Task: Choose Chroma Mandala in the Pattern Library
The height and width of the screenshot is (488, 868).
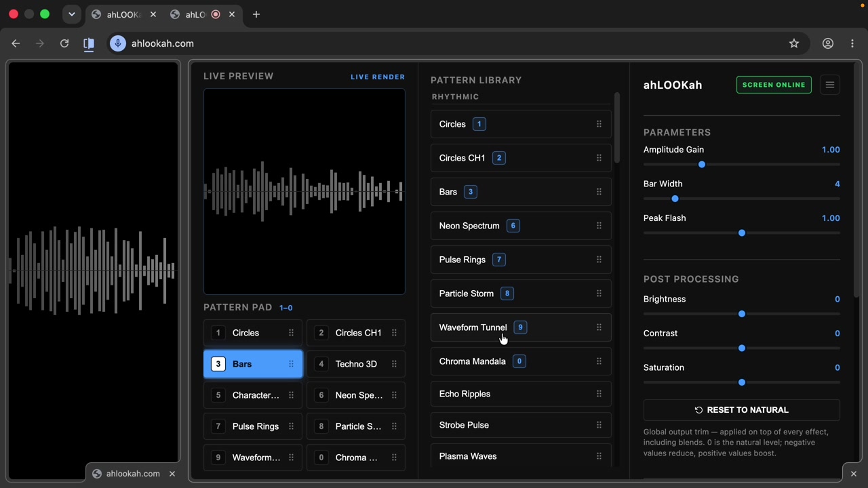Action: (521, 361)
